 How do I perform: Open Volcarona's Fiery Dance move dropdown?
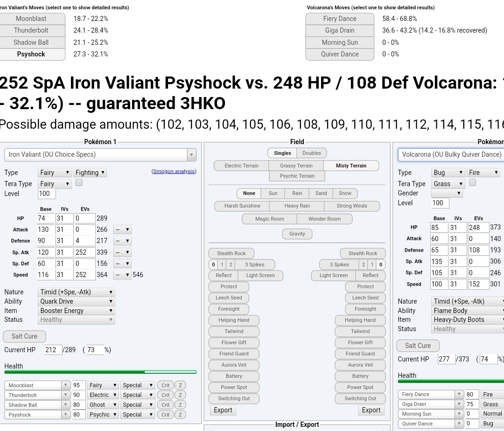(430, 395)
